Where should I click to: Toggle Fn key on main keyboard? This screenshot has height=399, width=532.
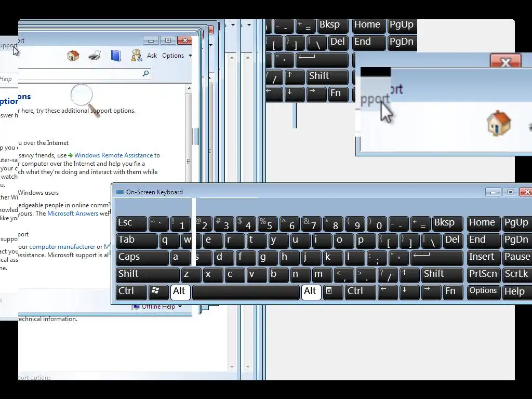pyautogui.click(x=453, y=291)
